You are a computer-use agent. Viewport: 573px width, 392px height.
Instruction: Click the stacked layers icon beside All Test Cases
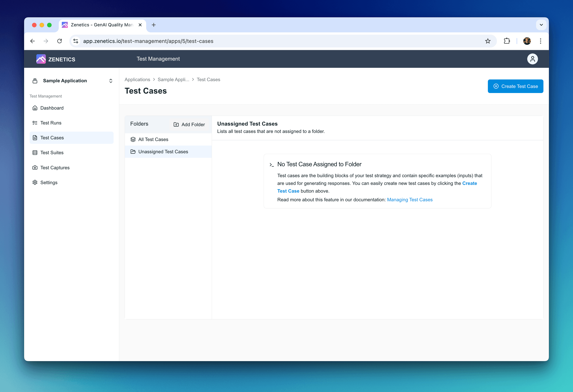(133, 139)
